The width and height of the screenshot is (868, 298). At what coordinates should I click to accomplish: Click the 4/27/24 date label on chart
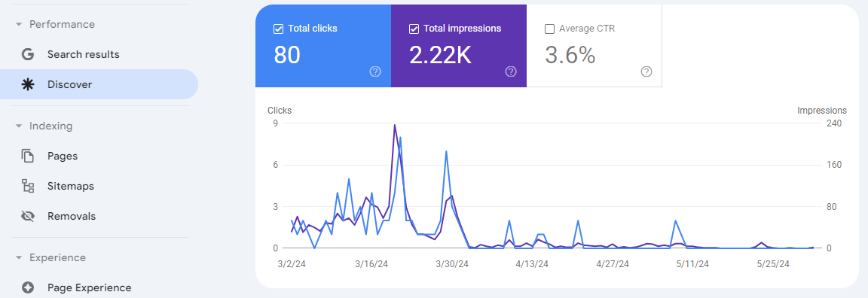tap(613, 263)
